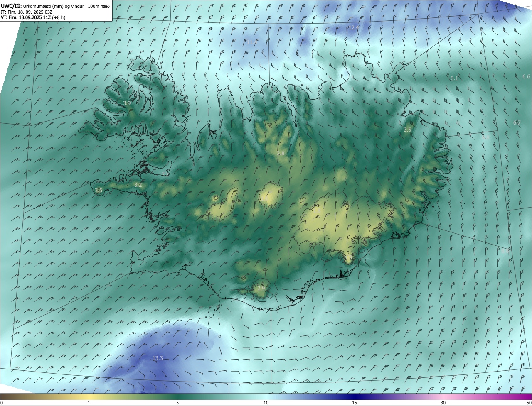Click the 'IT: Fim. 18. 09. 2025 03Z' line
532x406 pixels.
click(27, 12)
